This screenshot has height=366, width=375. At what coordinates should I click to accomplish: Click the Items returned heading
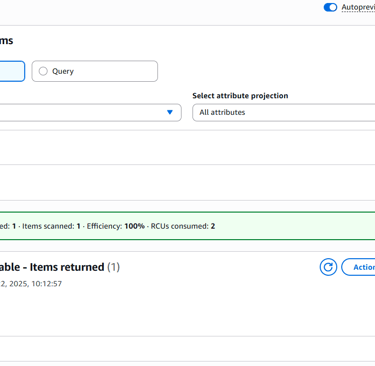[x=67, y=267]
